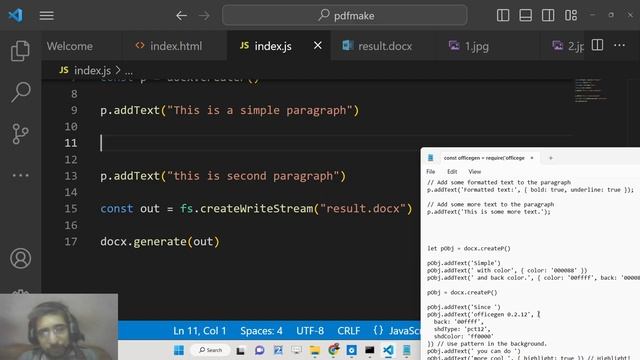640x360 pixels.
Task: Switch to Visual Studio Code on the taskbar
Action: coord(388,350)
